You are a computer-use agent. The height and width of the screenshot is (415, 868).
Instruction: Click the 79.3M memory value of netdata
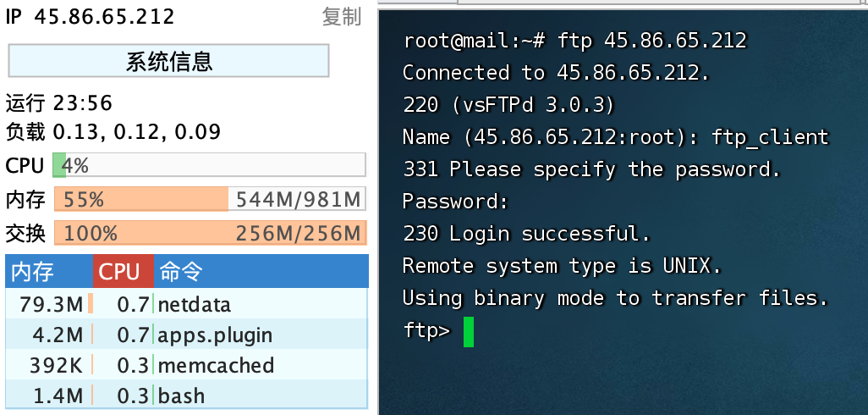(x=51, y=304)
